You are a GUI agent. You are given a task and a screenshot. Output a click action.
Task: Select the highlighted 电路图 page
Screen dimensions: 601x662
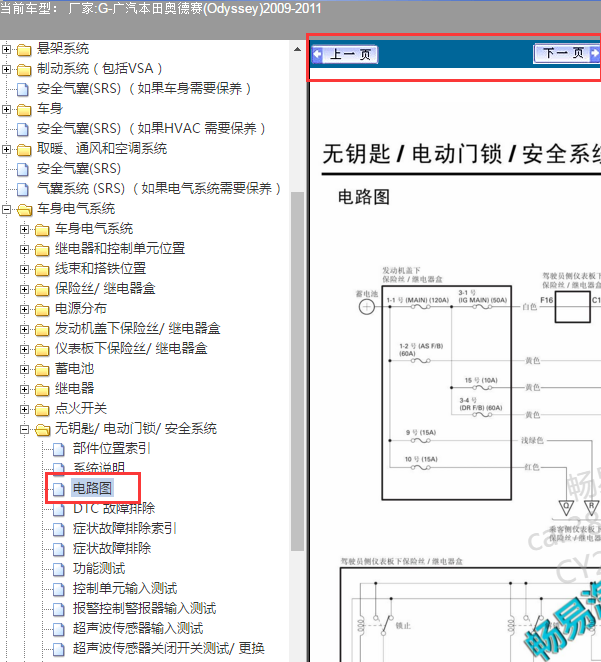[x=92, y=488]
